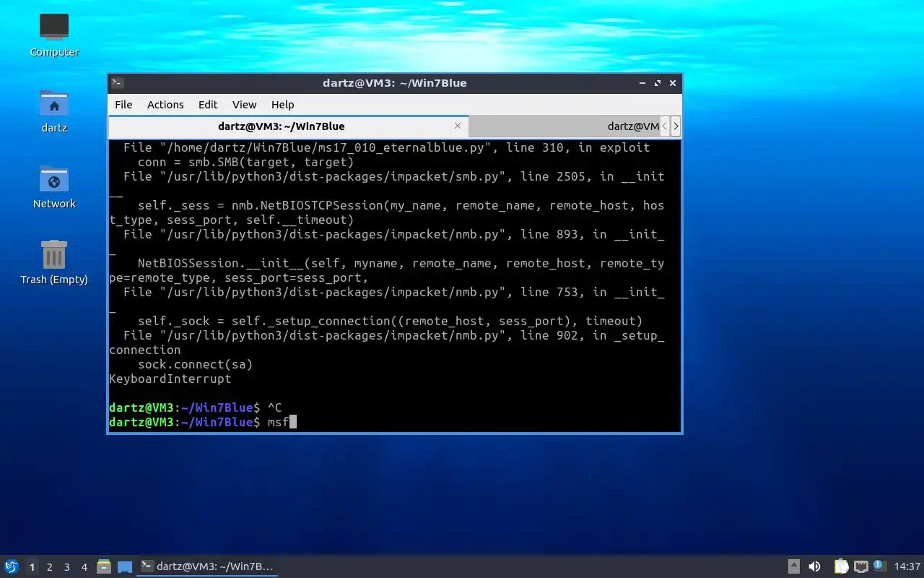Screen dimensions: 924x578
Task: Switch to workspace 4
Action: pos(84,567)
